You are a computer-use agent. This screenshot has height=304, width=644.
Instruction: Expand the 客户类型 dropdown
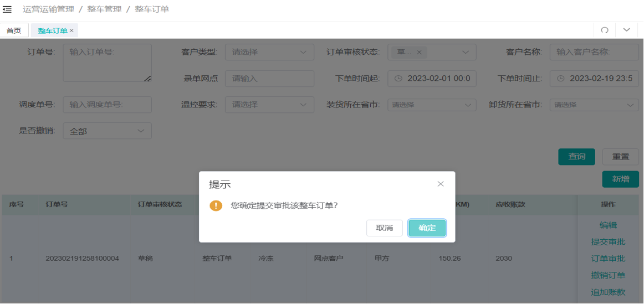click(x=269, y=52)
